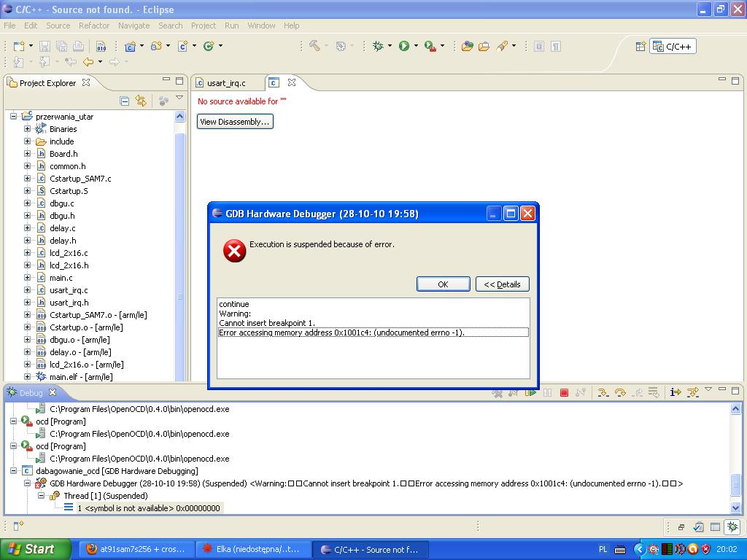747x560 pixels.
Task: Click Debug view scrollbar down arrow
Action: click(735, 508)
